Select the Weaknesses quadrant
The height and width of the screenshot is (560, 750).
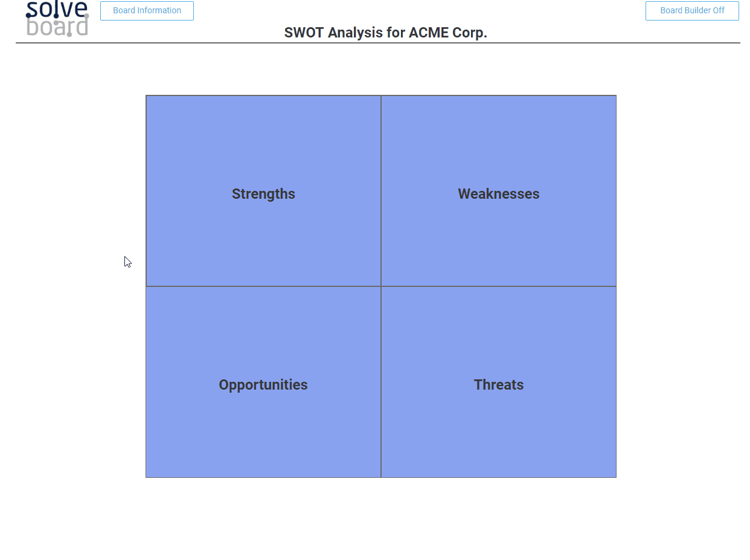tap(499, 191)
